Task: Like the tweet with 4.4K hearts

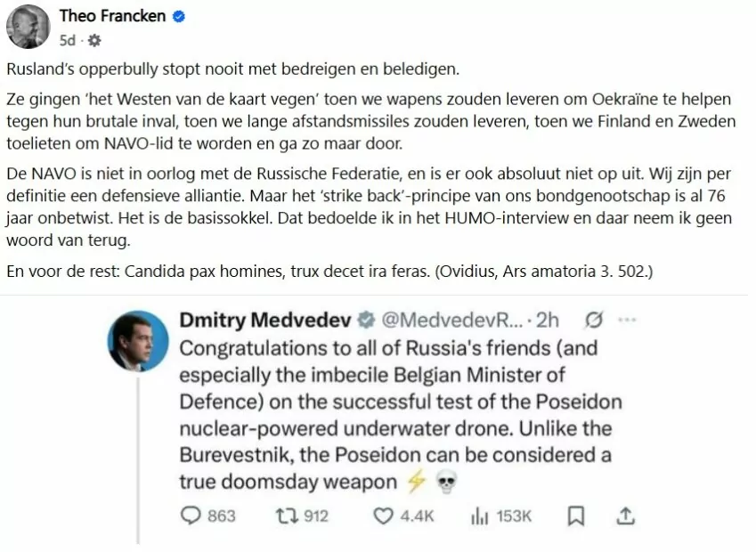Action: [383, 515]
